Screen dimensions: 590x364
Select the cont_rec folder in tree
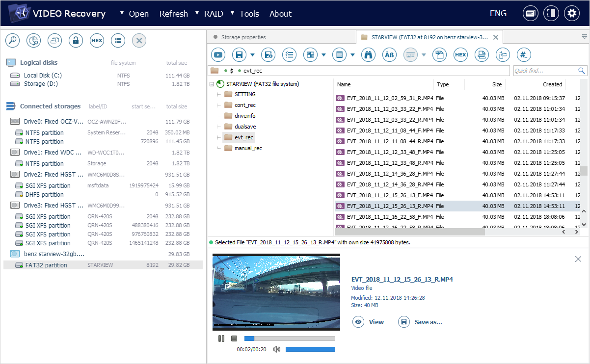[244, 105]
